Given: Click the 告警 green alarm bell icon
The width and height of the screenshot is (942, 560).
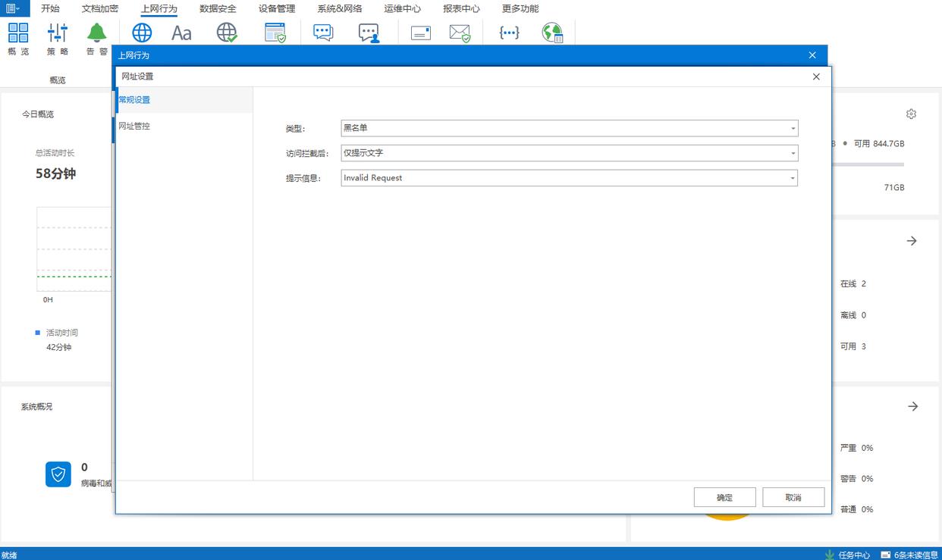Looking at the screenshot, I should click(x=96, y=33).
